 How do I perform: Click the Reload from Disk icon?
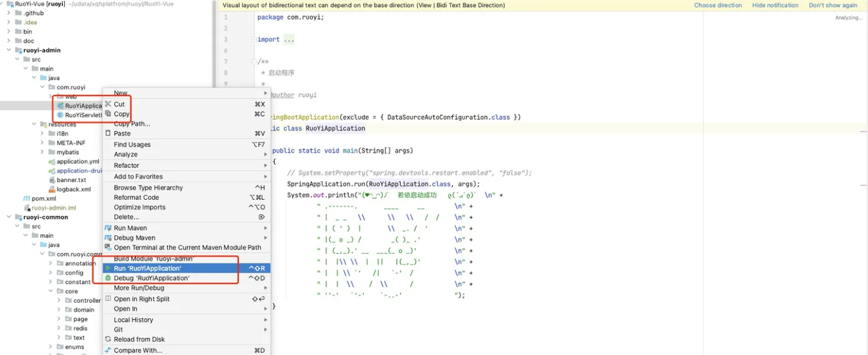[x=108, y=339]
